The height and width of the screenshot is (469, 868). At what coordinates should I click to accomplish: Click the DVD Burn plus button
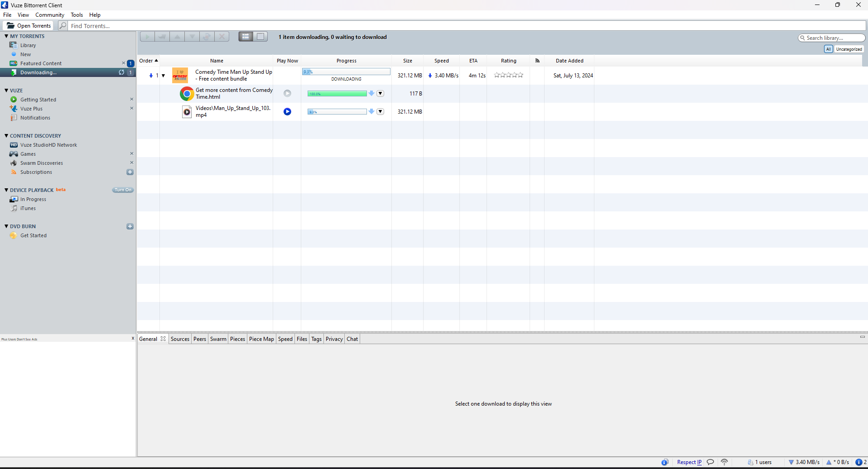coord(130,226)
